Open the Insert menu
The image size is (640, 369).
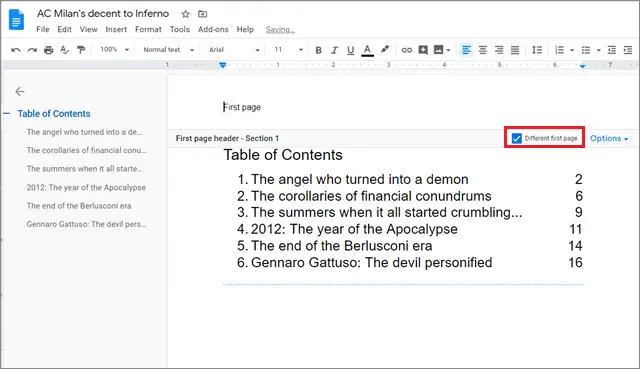coord(116,29)
